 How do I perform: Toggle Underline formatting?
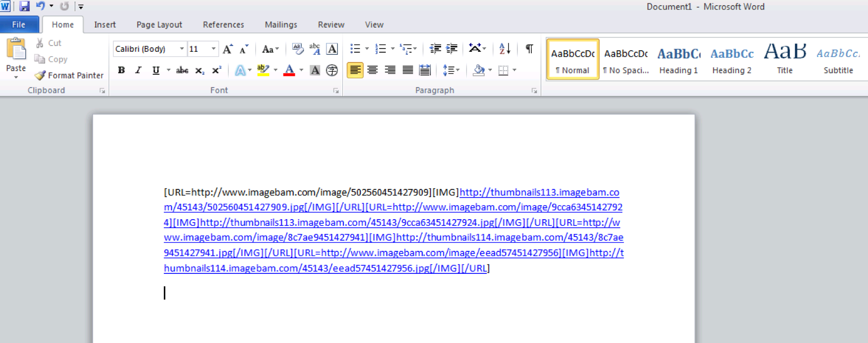(156, 70)
